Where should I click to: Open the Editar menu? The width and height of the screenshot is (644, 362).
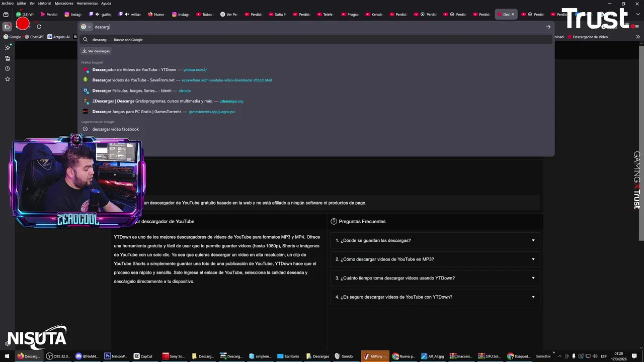click(21, 3)
